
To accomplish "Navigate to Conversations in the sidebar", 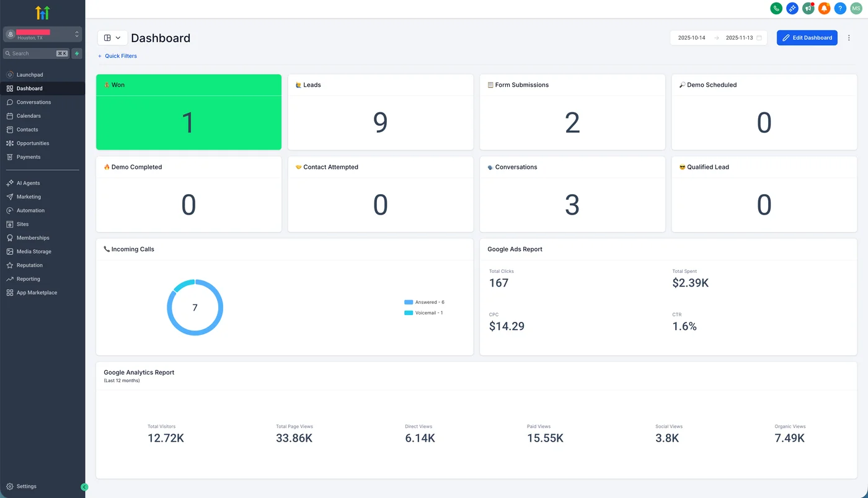I will 32,102.
